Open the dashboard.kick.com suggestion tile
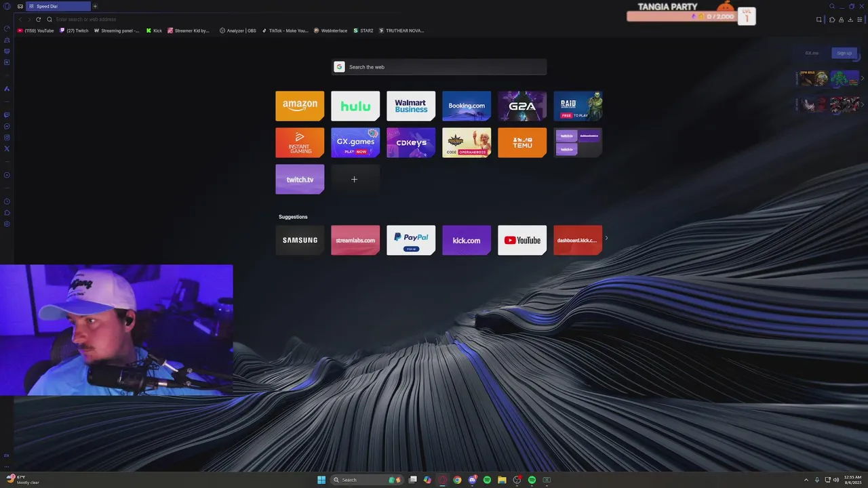Screen dimensions: 868x488 [x=578, y=240]
